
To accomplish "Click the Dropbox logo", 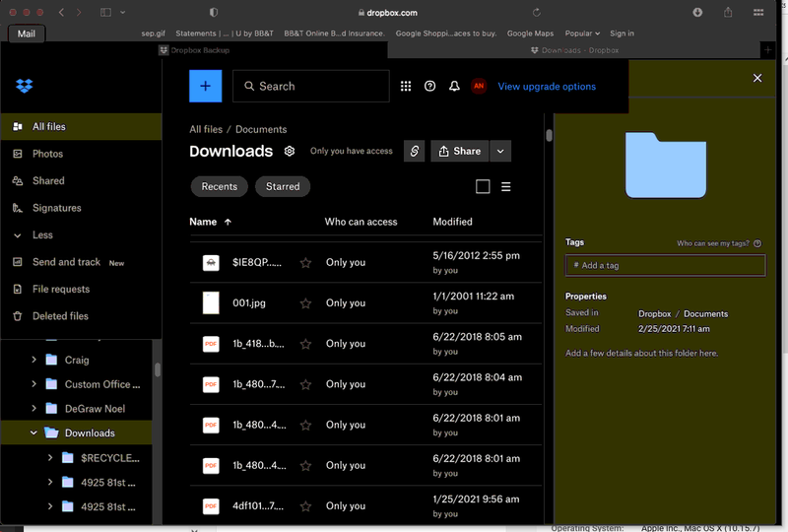I will point(25,87).
